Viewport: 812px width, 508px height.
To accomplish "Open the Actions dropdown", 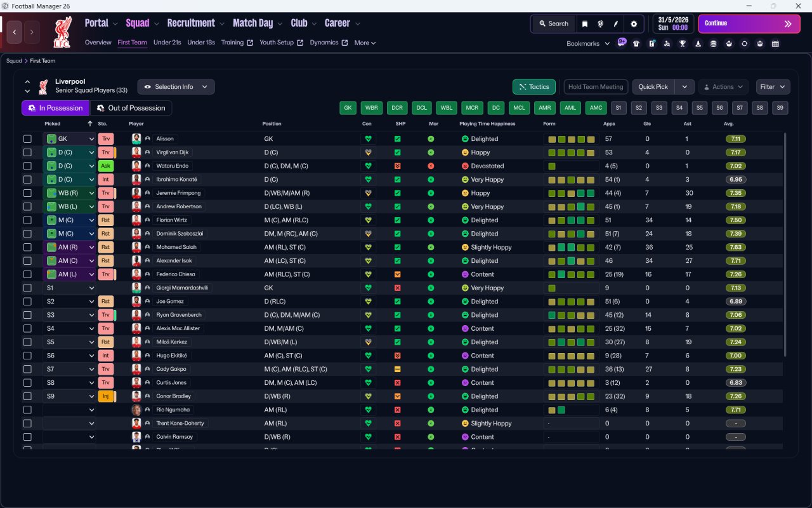I will pyautogui.click(x=723, y=87).
